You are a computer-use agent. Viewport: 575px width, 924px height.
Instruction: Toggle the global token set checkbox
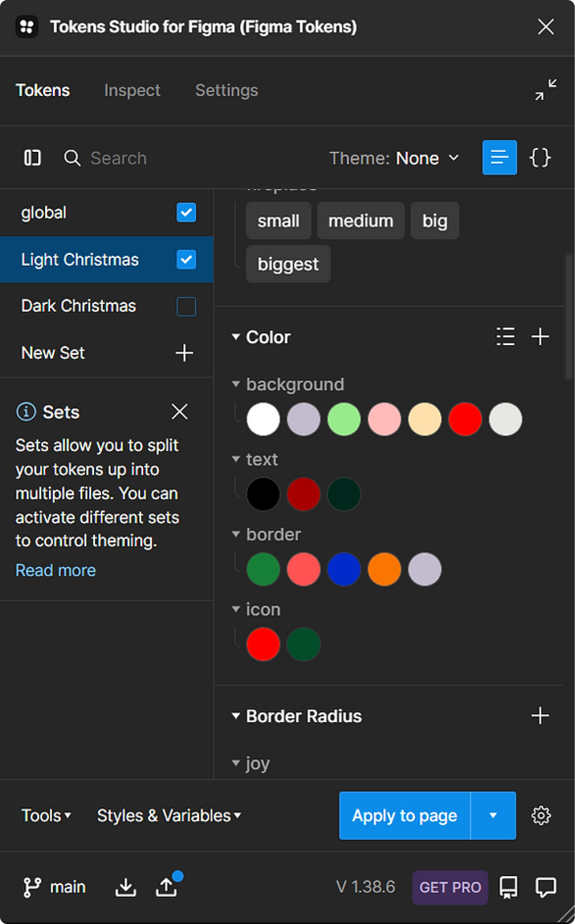pos(186,213)
